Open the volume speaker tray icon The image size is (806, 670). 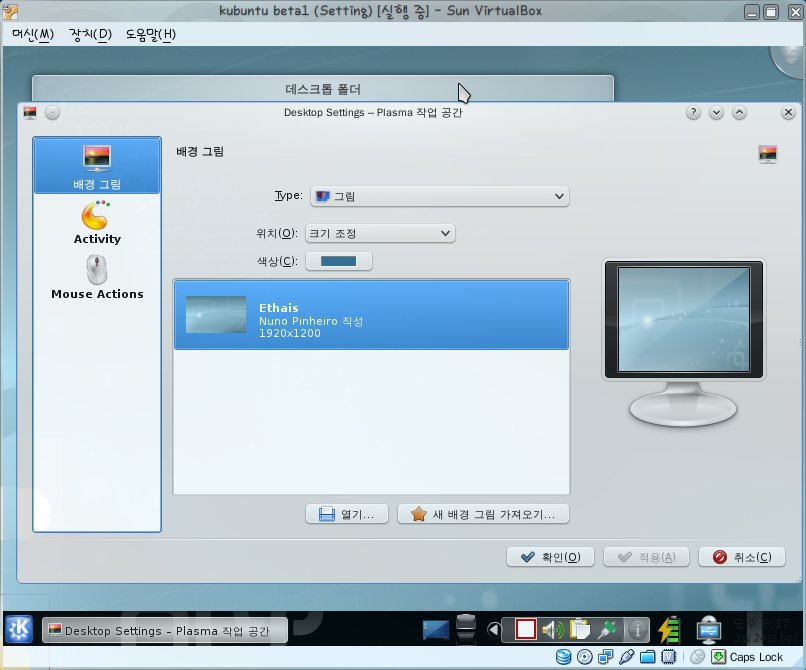pyautogui.click(x=553, y=630)
